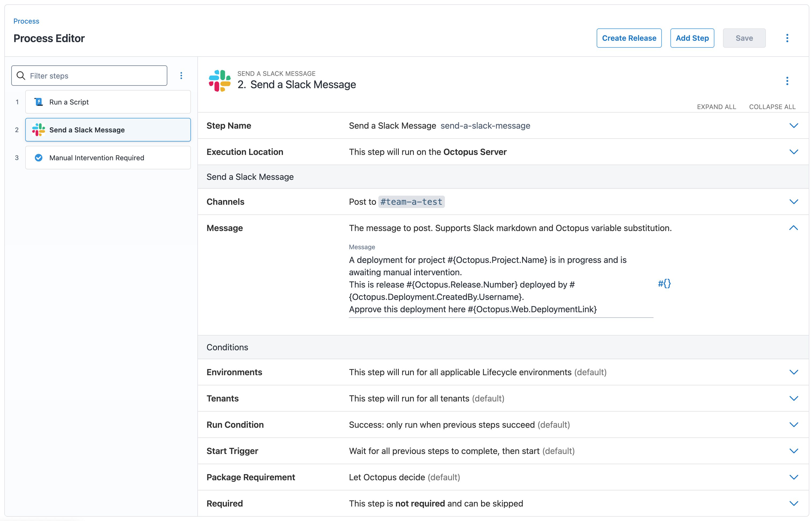Click the search magnifier icon in the filter box
This screenshot has width=812, height=521.
[x=21, y=76]
